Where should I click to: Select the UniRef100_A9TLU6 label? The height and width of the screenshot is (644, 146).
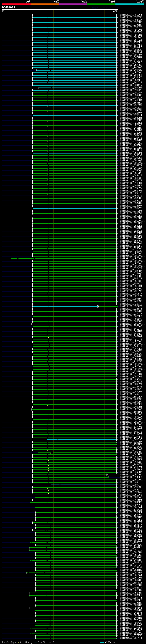(131, 30)
